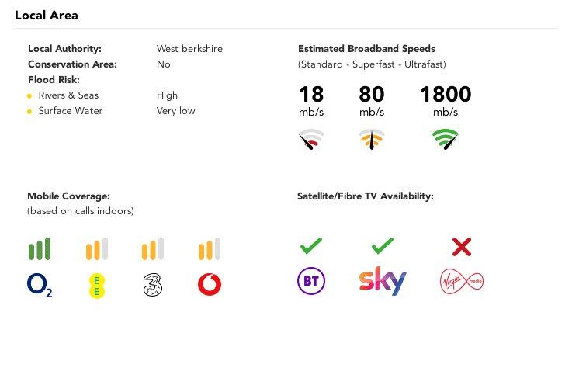Click the Vodafone logo
Screen dimensions: 579x392
(x=210, y=284)
